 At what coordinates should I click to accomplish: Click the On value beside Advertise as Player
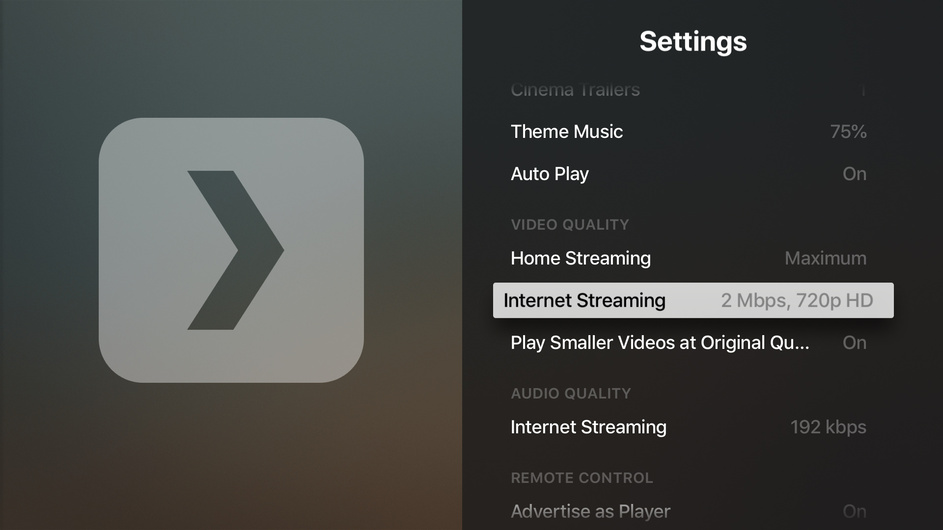854,512
